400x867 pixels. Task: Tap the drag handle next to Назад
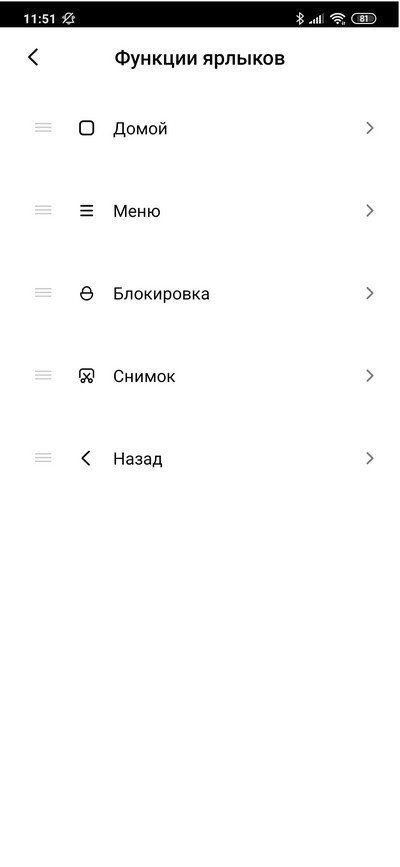(x=43, y=458)
